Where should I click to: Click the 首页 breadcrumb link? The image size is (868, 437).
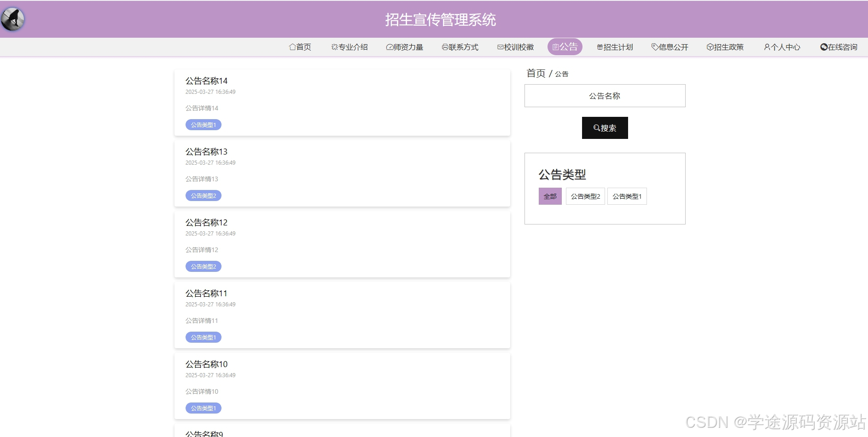pyautogui.click(x=536, y=74)
